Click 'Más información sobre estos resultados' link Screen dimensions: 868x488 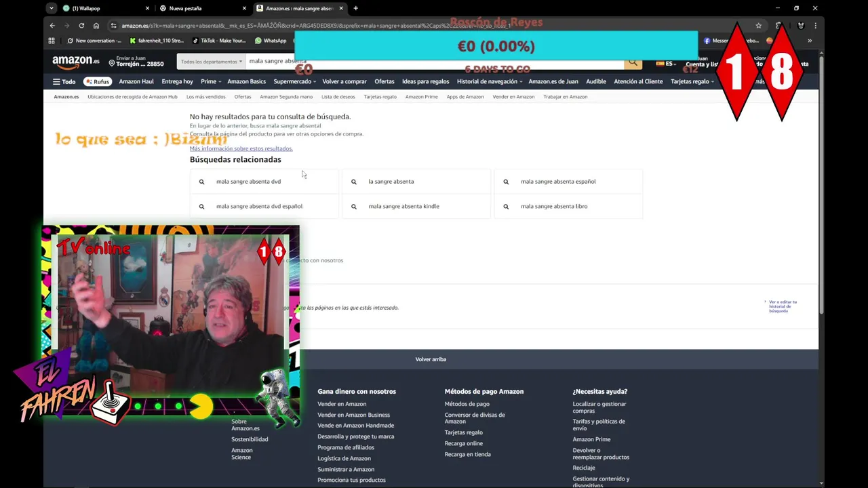click(x=241, y=148)
